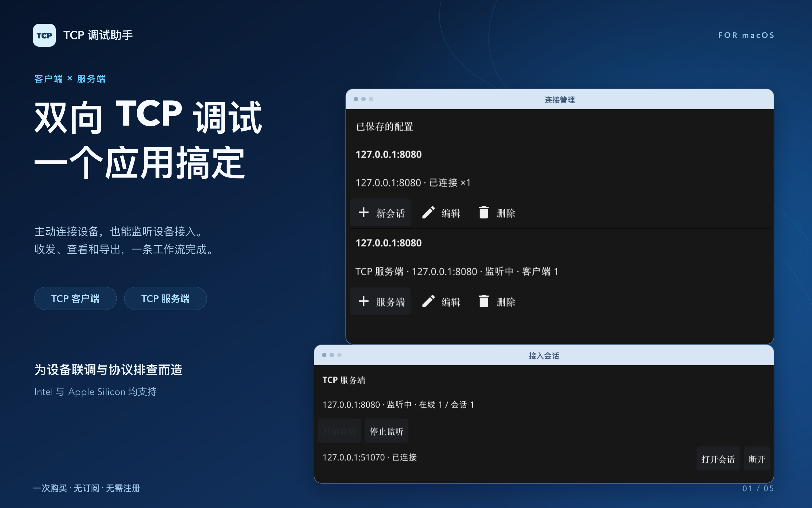
Task: Click the 01 / 05 page indicator
Action: tap(758, 488)
